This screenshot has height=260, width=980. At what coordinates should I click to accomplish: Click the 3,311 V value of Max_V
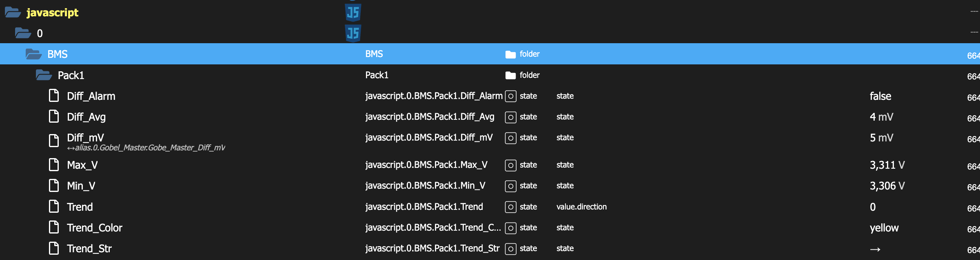[887, 165]
